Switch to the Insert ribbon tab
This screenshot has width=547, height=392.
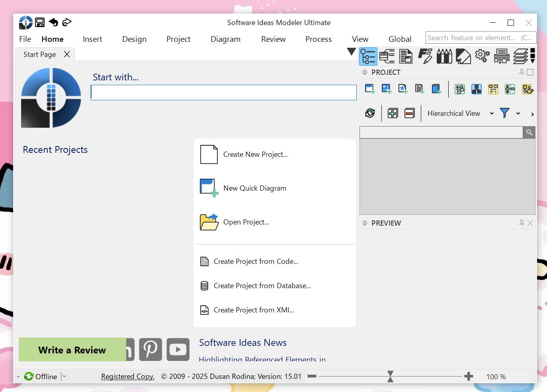pyautogui.click(x=92, y=39)
